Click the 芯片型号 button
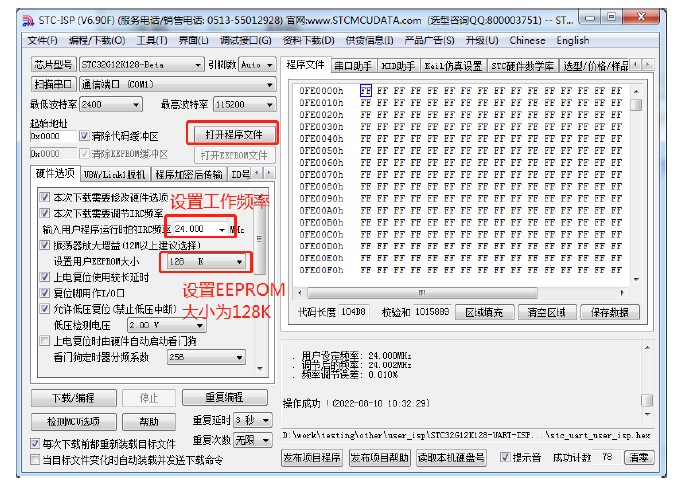The height and width of the screenshot is (490, 682). [53, 64]
